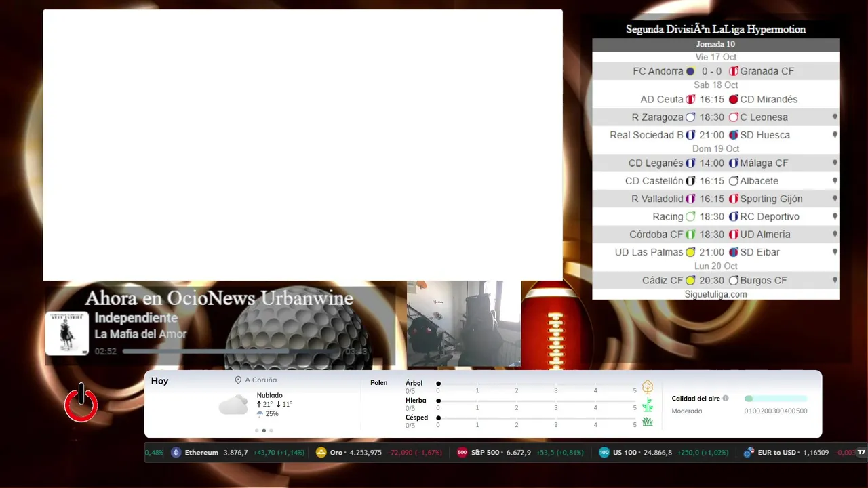Image resolution: width=868 pixels, height=488 pixels.
Task: Open venue pin for Zaragoza vs Leonesa
Action: tap(835, 117)
